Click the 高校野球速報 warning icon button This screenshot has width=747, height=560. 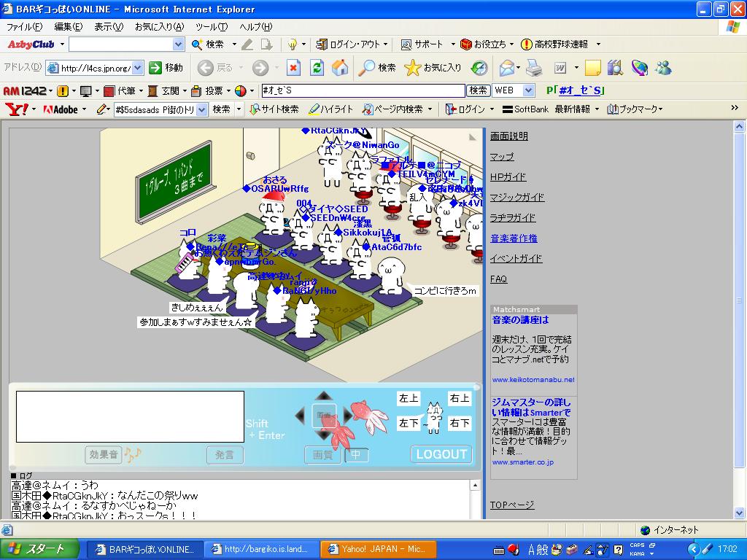pyautogui.click(x=554, y=44)
